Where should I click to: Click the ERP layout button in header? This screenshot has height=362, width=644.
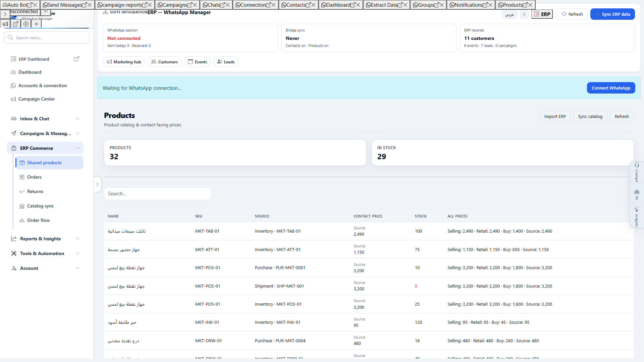(x=542, y=14)
